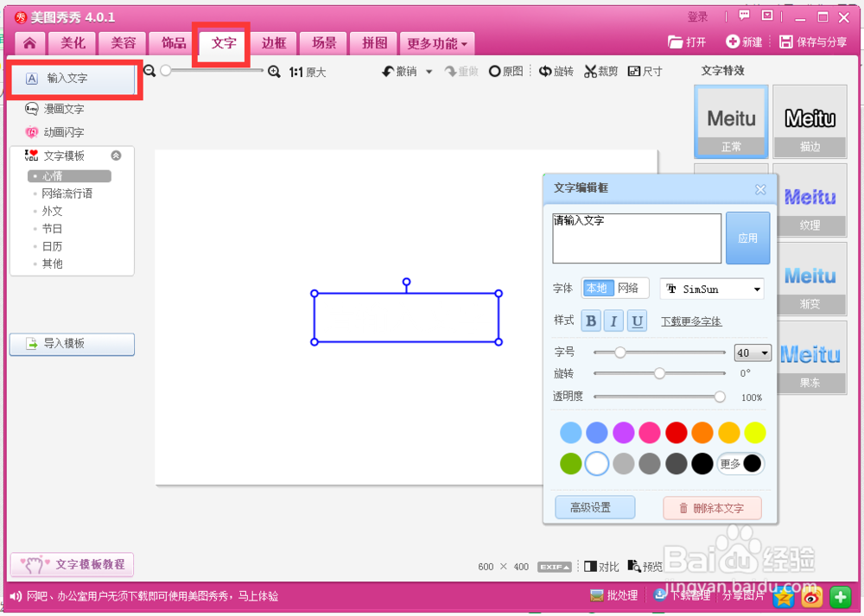
Task: Select the 描边 text effect
Action: point(810,122)
